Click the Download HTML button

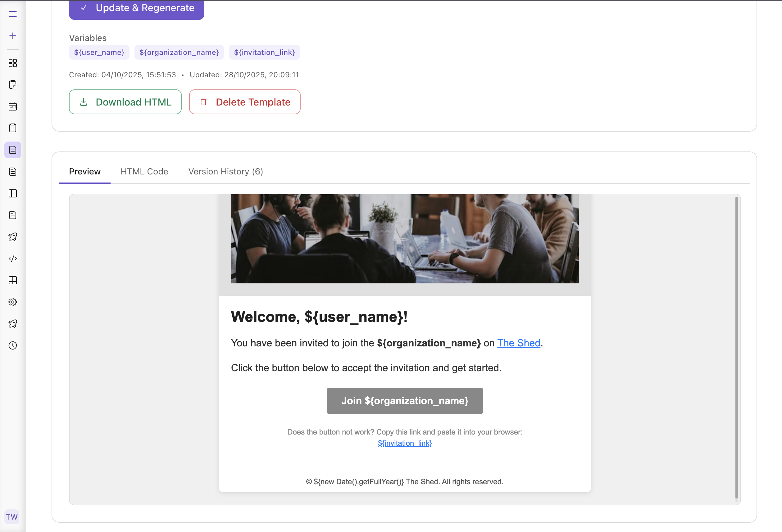click(125, 102)
